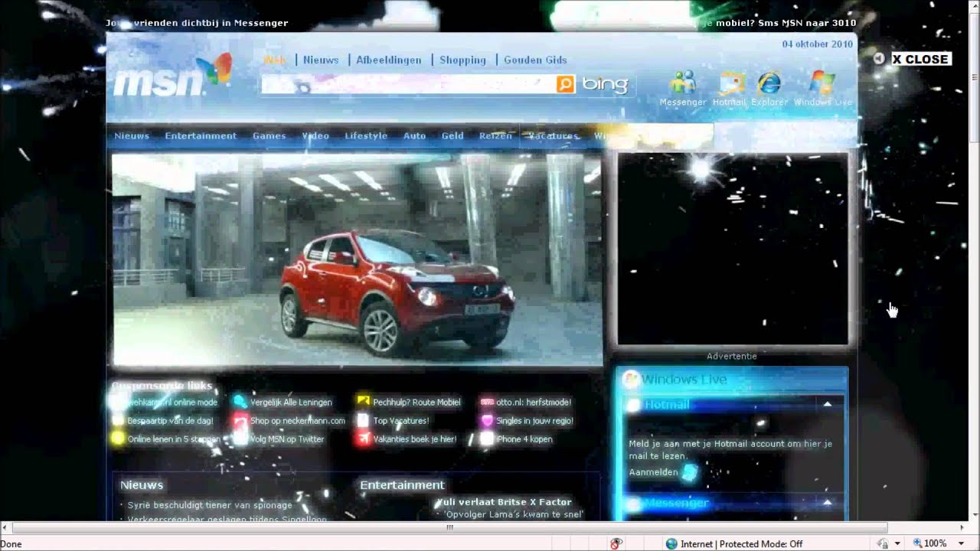This screenshot has width=980, height=551.
Task: Click the cyan Vergelijk Alle Leningen icon
Action: click(x=240, y=402)
